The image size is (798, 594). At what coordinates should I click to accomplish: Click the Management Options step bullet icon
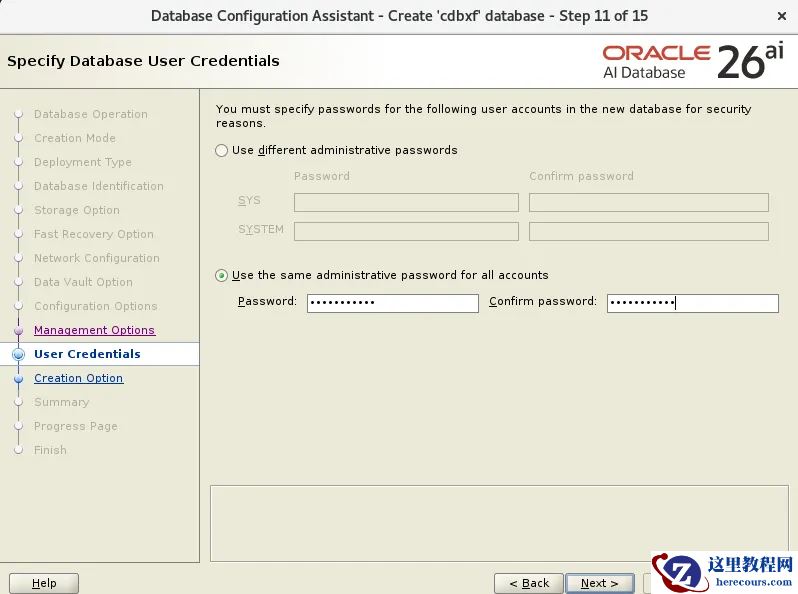click(x=18, y=330)
